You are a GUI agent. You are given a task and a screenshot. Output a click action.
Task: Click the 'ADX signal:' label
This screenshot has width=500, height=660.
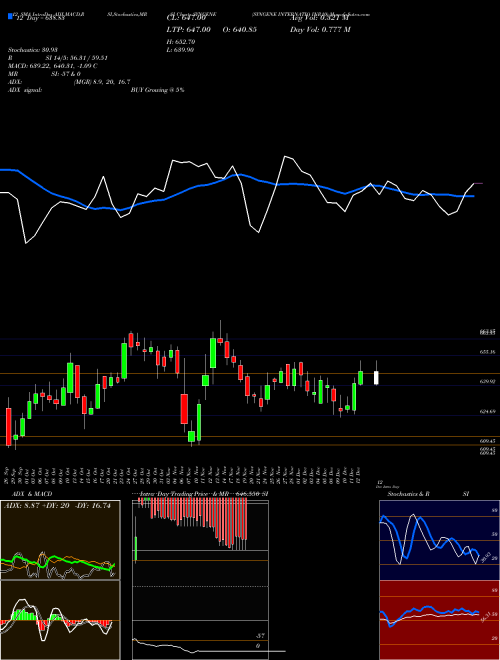(x=25, y=90)
